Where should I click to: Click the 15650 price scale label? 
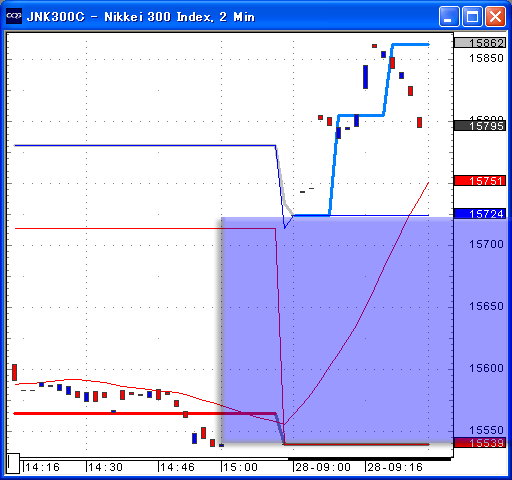click(x=486, y=306)
